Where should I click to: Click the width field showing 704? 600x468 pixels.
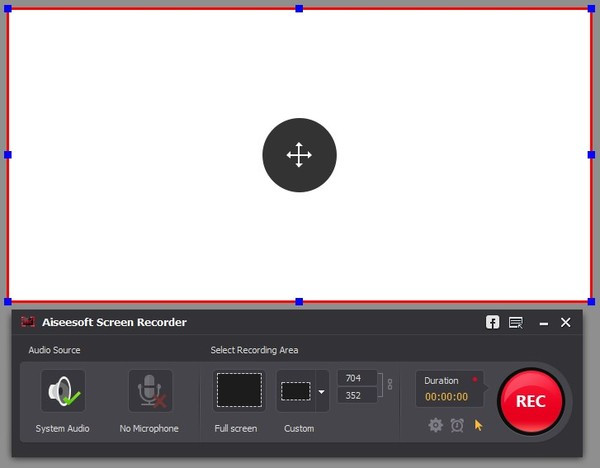(x=357, y=378)
